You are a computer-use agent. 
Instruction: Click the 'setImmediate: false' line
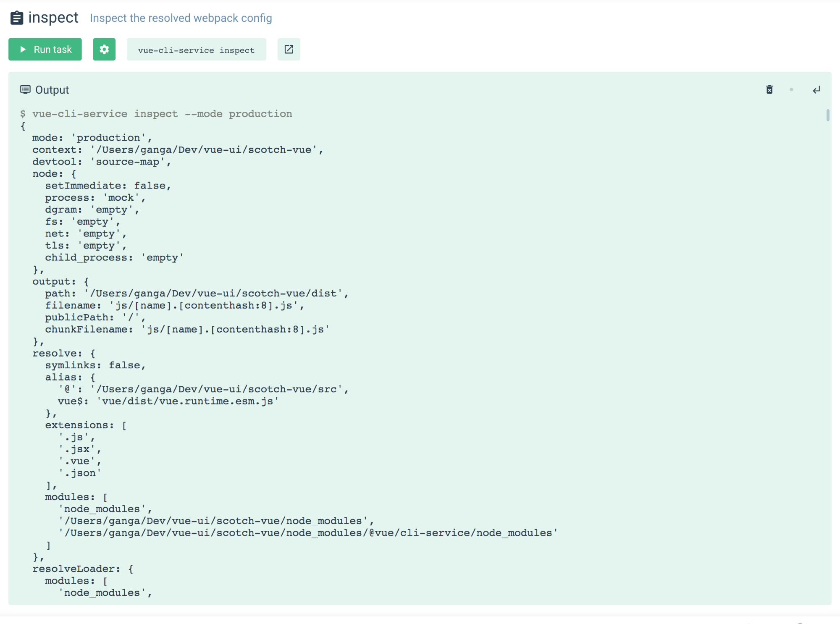pyautogui.click(x=108, y=186)
